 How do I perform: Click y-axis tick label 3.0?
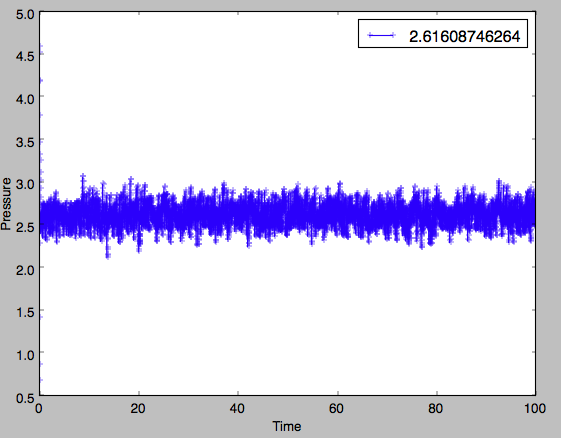25,184
